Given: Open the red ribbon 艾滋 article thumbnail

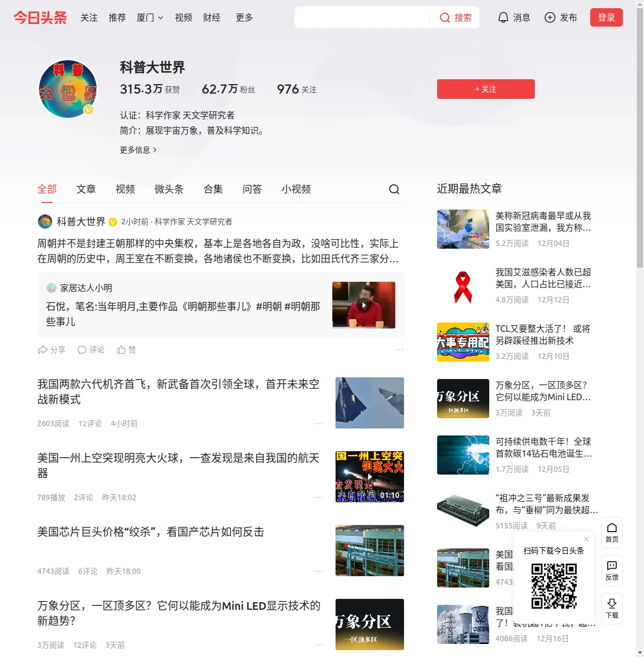Looking at the screenshot, I should point(463,286).
